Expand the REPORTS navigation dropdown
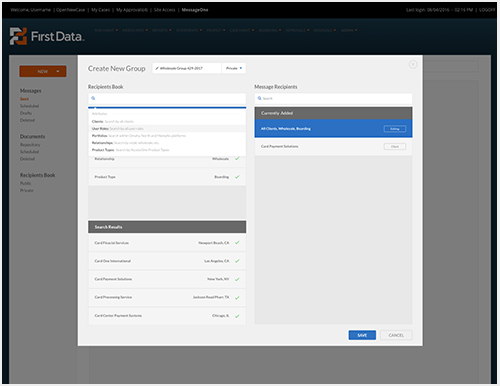 (x=162, y=30)
